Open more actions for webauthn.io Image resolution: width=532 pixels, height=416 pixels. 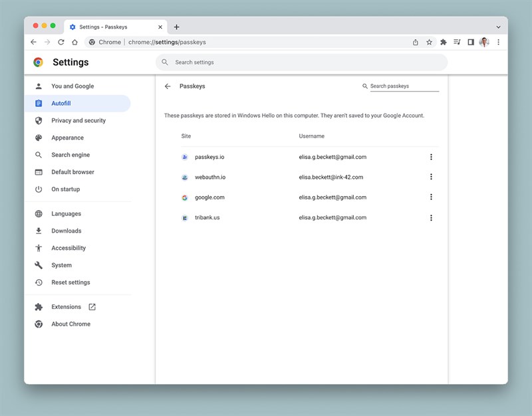click(431, 177)
